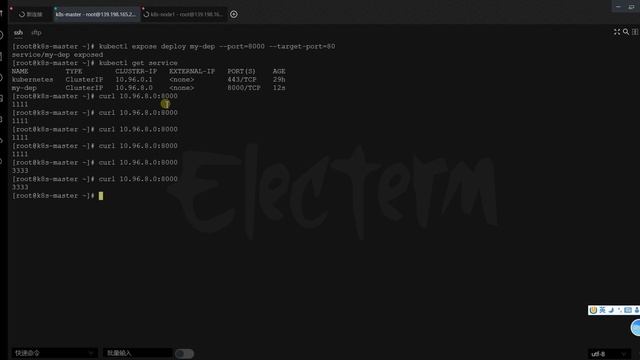Switch to the k8s-node1 tab
Image resolution: width=640 pixels, height=360 pixels.
tap(184, 14)
